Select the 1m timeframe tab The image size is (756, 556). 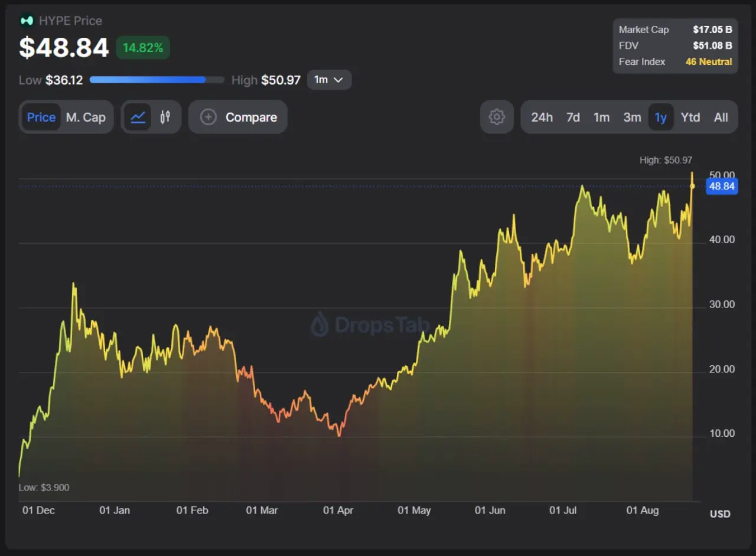pyautogui.click(x=601, y=117)
